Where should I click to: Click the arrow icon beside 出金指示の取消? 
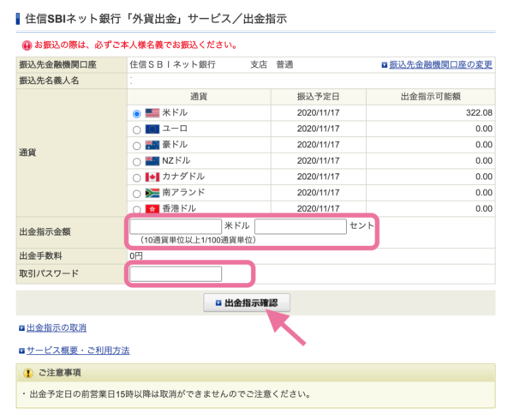click(x=21, y=328)
